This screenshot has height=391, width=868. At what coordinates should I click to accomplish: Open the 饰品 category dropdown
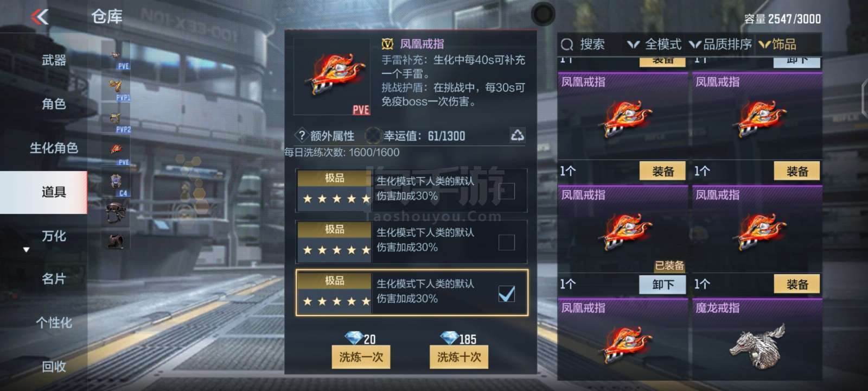[777, 45]
